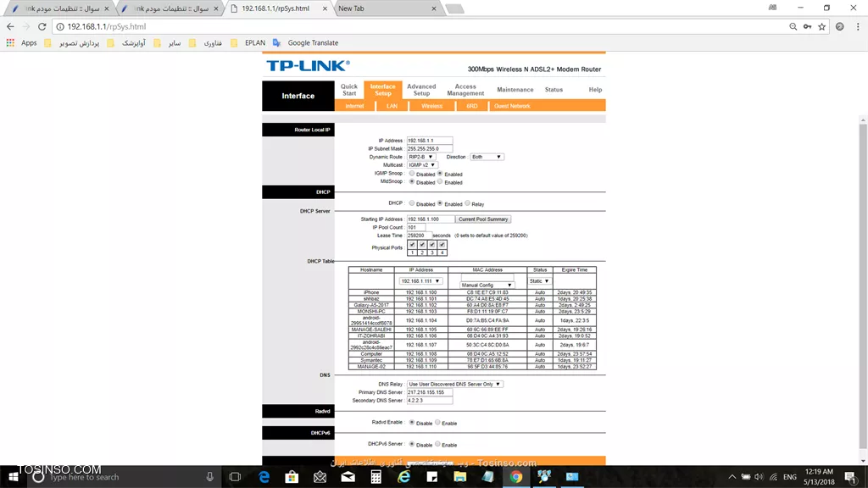Set MldSnoop to Enabled
The image size is (868, 488).
click(x=440, y=181)
